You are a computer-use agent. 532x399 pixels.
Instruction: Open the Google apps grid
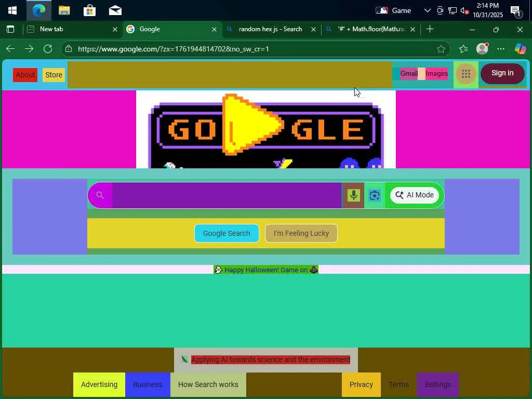[x=466, y=74]
